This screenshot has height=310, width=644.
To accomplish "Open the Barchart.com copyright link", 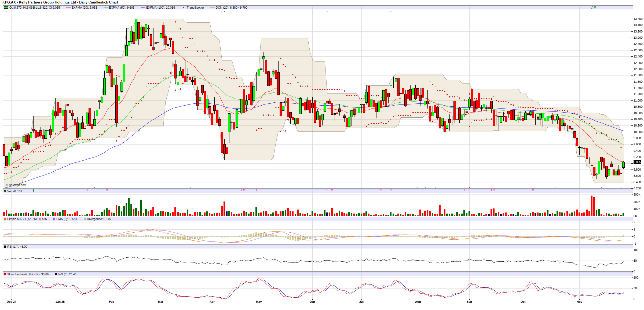I will [16, 185].
